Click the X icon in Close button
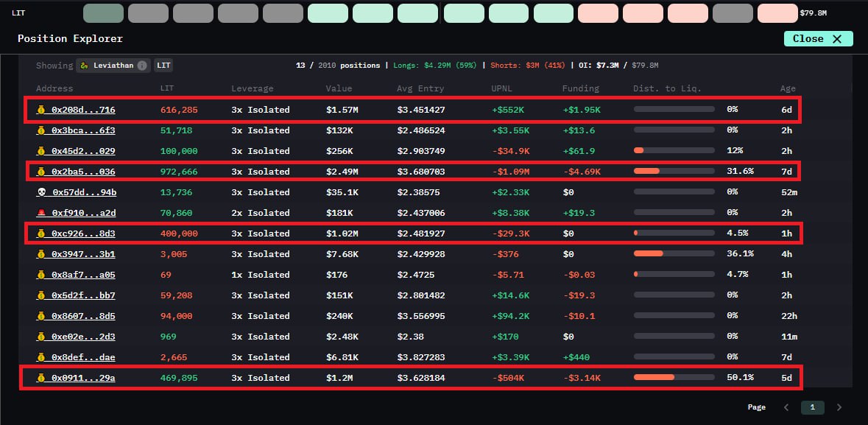The image size is (868, 425). (836, 39)
